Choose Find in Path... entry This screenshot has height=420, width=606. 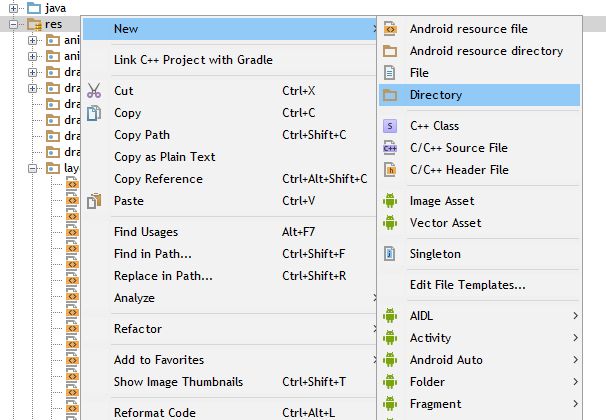(x=230, y=254)
